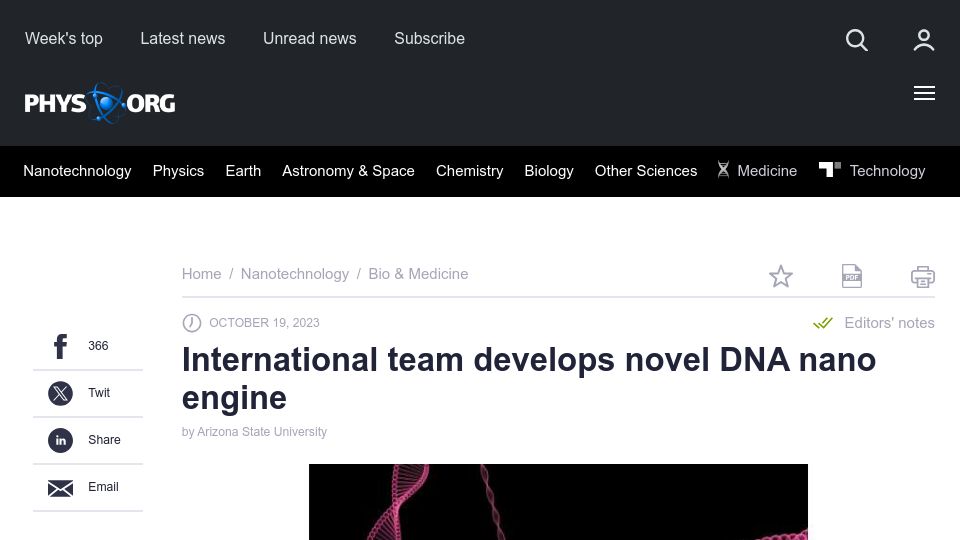960x540 pixels.
Task: Open the search magnifier icon
Action: coord(857,40)
